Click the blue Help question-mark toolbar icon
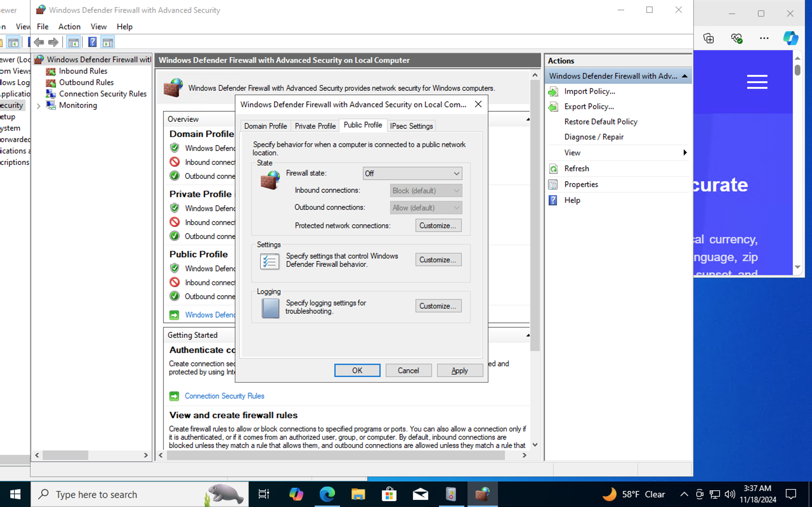 pos(92,42)
